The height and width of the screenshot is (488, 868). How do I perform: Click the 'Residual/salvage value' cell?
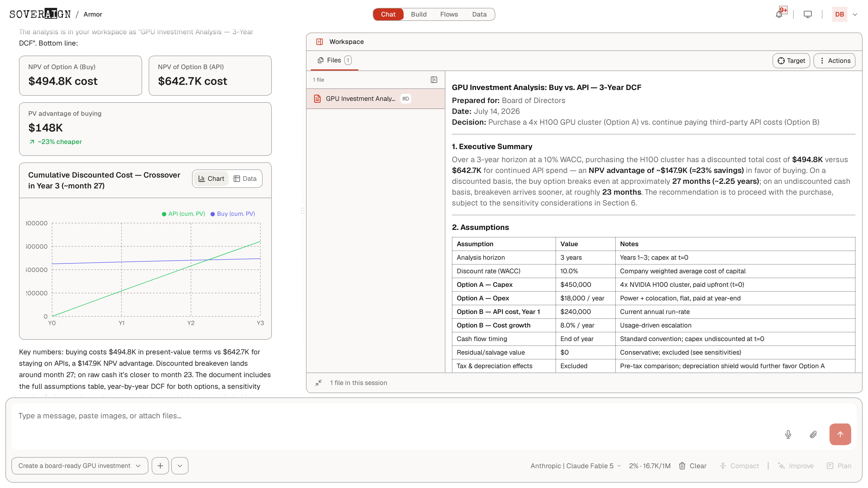pyautogui.click(x=503, y=352)
